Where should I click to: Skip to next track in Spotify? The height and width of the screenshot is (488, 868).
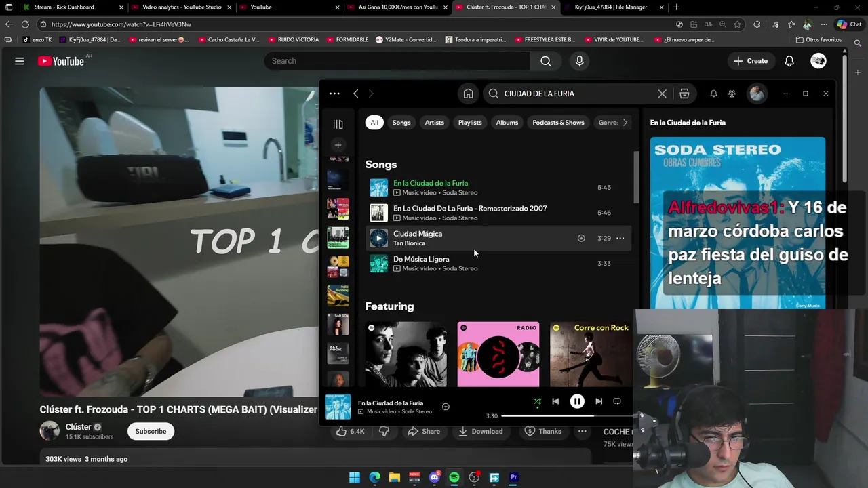599,401
